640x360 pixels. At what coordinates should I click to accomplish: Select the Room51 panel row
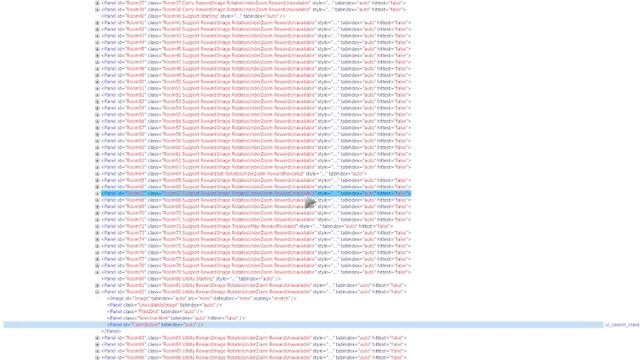[x=256, y=88]
